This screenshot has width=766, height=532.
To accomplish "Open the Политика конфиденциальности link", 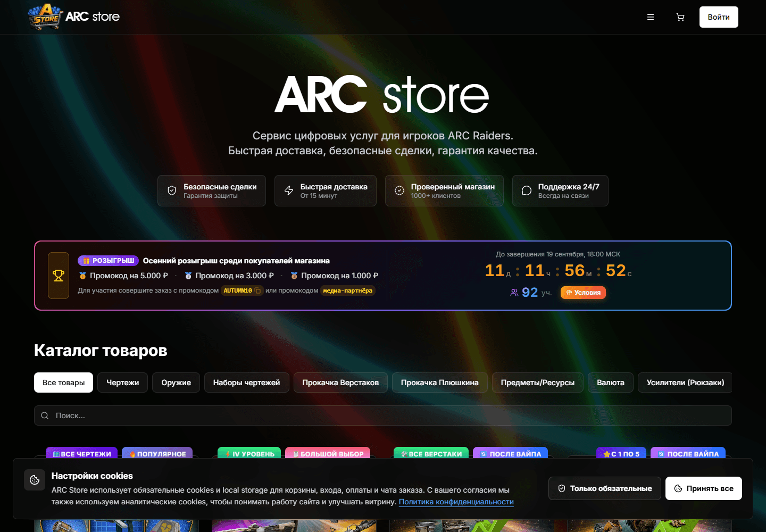I will coord(456,502).
